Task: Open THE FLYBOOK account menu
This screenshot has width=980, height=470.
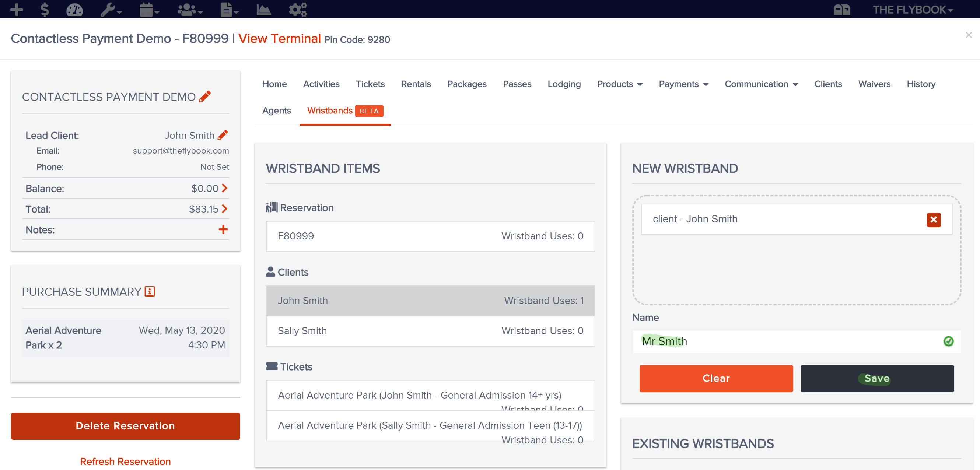Action: click(912, 9)
